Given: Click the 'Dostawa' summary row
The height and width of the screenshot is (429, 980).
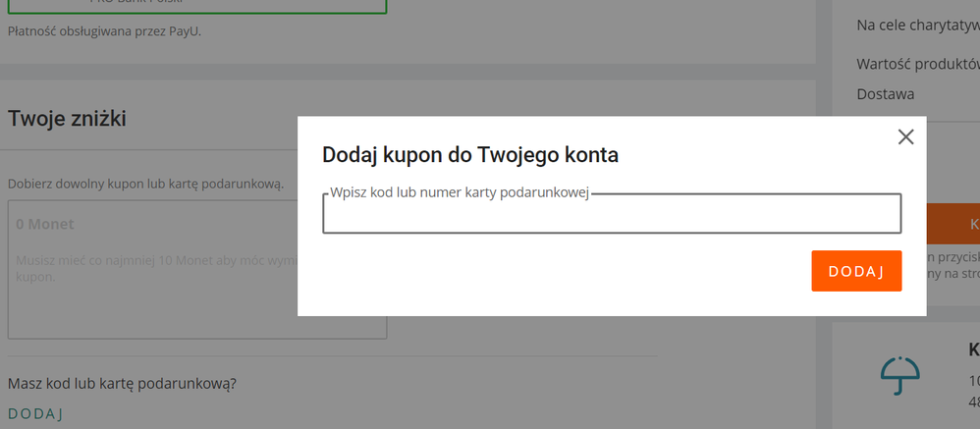Looking at the screenshot, I should tap(886, 94).
